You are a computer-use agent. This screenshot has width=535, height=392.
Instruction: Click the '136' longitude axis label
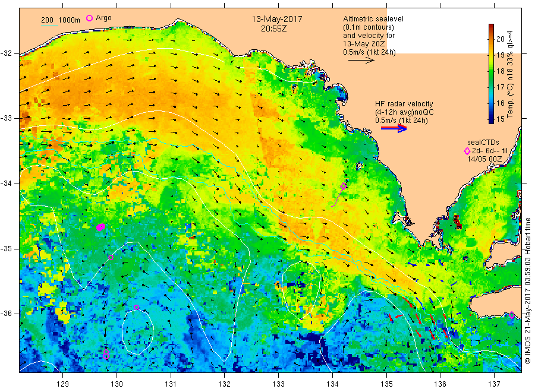click(440, 384)
